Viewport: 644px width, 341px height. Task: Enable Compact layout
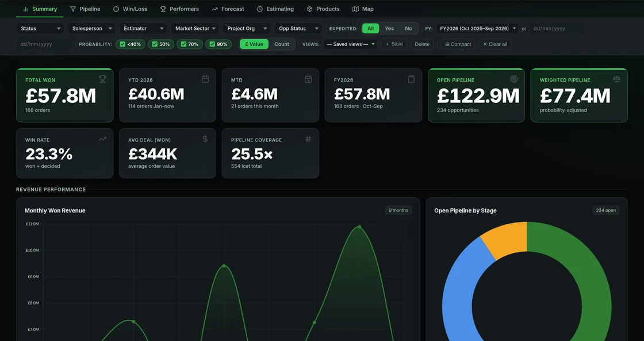pos(458,44)
